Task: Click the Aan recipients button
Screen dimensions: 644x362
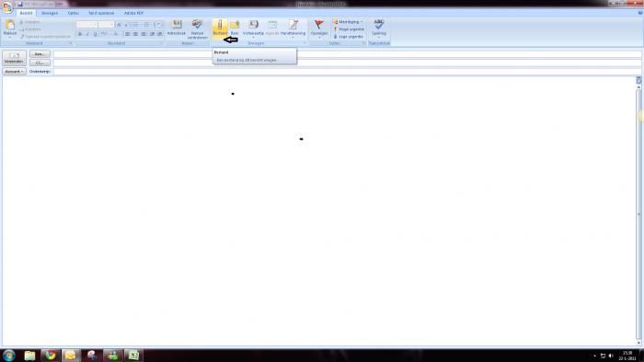Action: click(x=40, y=54)
